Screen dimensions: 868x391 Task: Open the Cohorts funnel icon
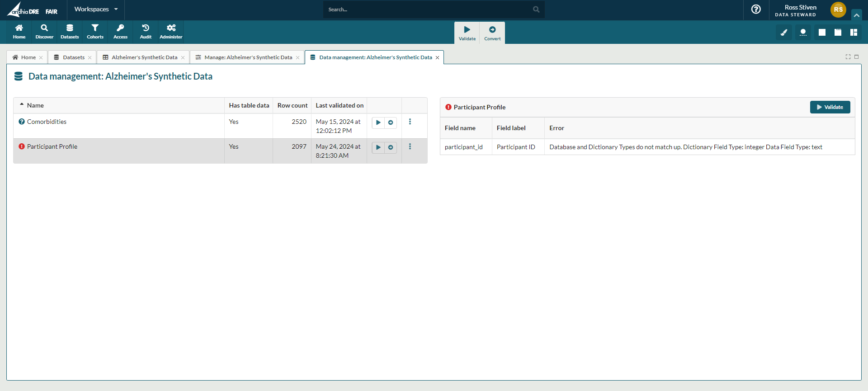[95, 32]
